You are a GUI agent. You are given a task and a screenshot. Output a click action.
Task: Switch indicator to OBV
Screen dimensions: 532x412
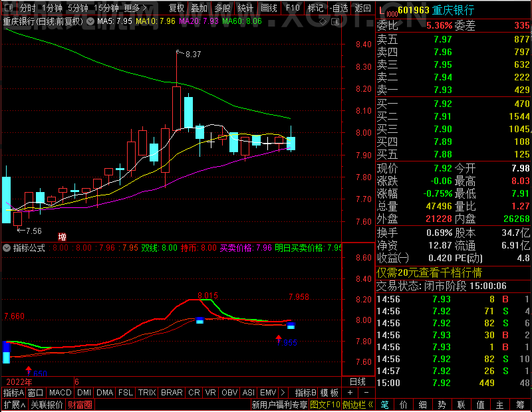point(229,393)
